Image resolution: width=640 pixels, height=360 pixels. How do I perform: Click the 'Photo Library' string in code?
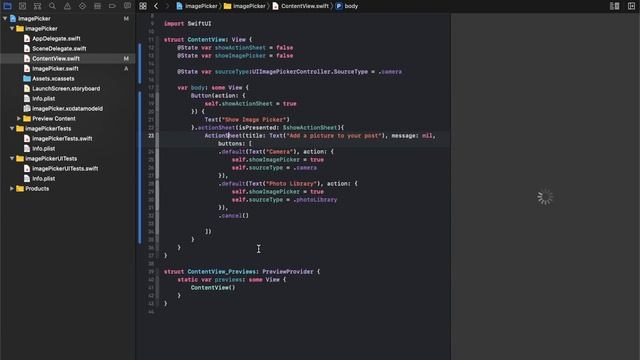[x=292, y=184]
